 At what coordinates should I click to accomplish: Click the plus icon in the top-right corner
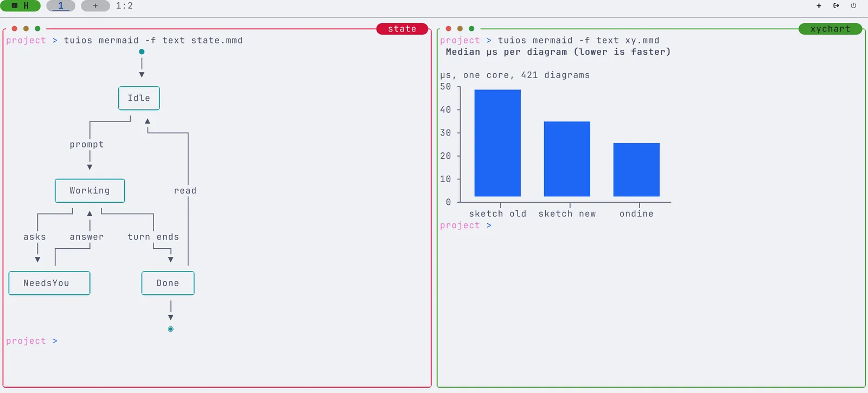(x=819, y=6)
